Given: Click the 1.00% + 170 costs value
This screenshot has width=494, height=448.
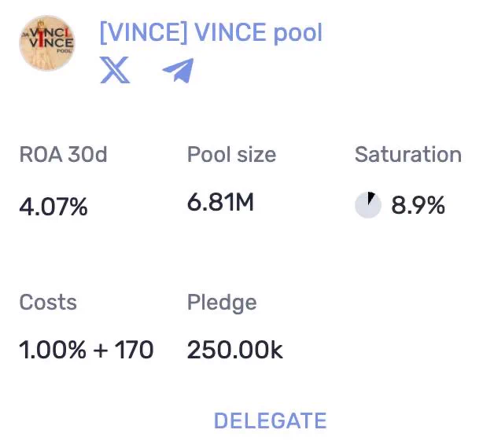Looking at the screenshot, I should 87,350.
